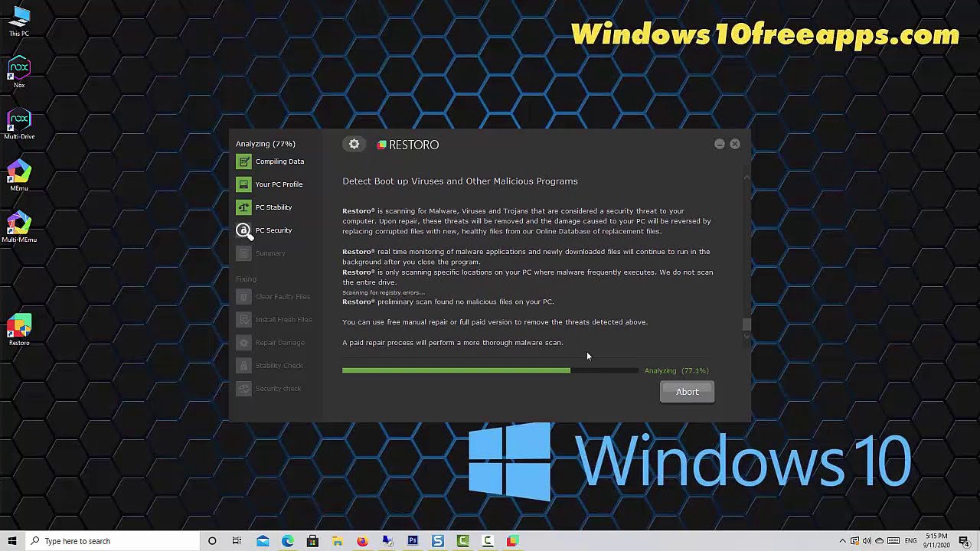Click the Install Fresh Files icon
980x551 pixels.
[x=243, y=320]
